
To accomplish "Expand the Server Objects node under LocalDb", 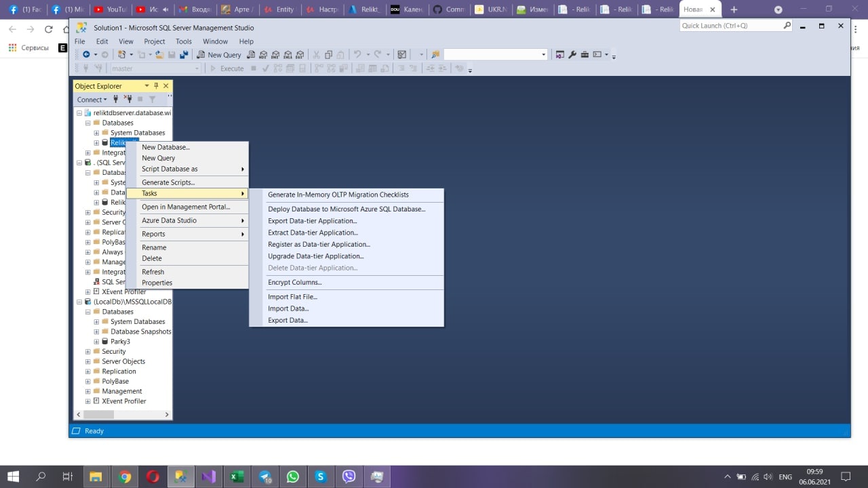I will [87, 362].
